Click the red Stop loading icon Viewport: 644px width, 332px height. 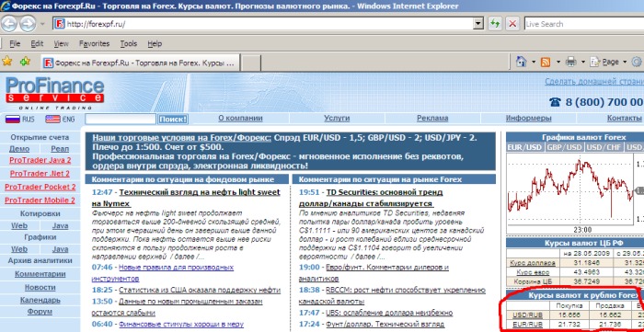click(x=512, y=24)
